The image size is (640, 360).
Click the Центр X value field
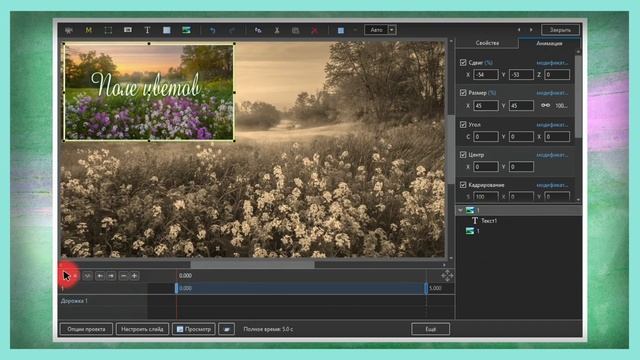(486, 167)
